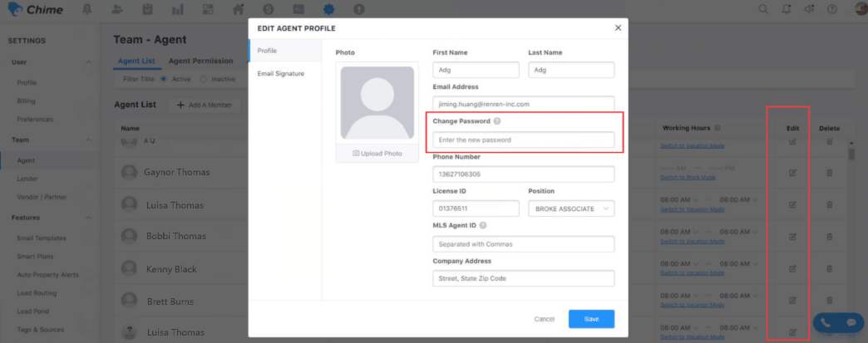Open the Position dropdown
The height and width of the screenshot is (343, 868).
(x=571, y=208)
